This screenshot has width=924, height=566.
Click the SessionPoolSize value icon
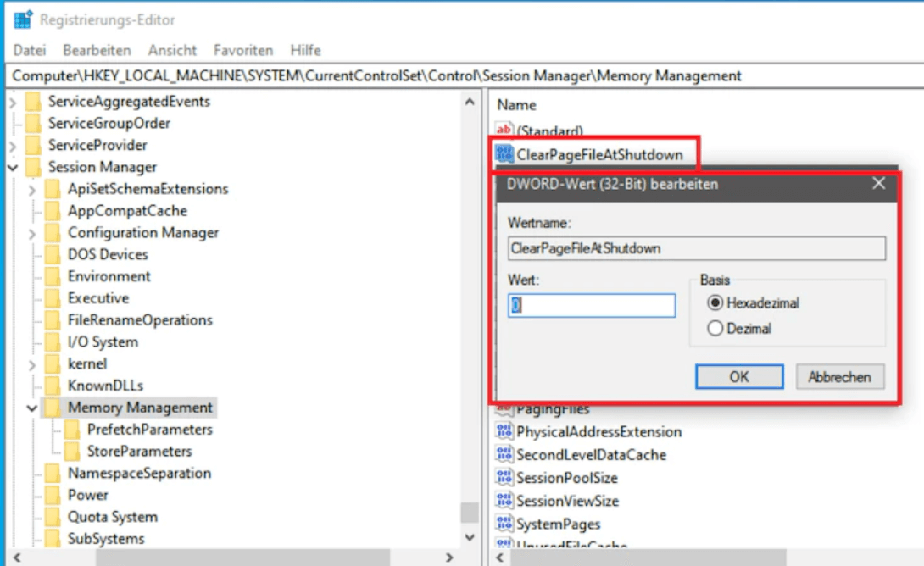504,478
